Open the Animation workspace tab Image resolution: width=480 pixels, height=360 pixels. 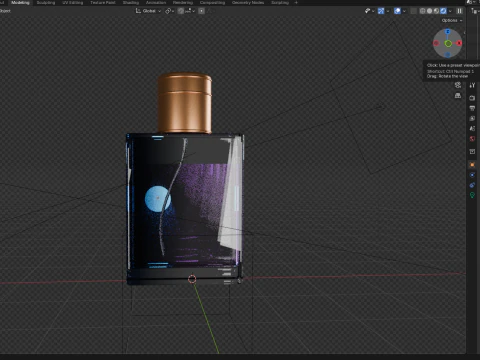point(156,3)
